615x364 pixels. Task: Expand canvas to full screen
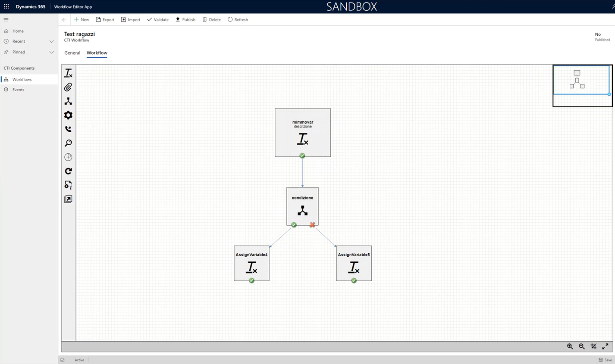pos(605,346)
